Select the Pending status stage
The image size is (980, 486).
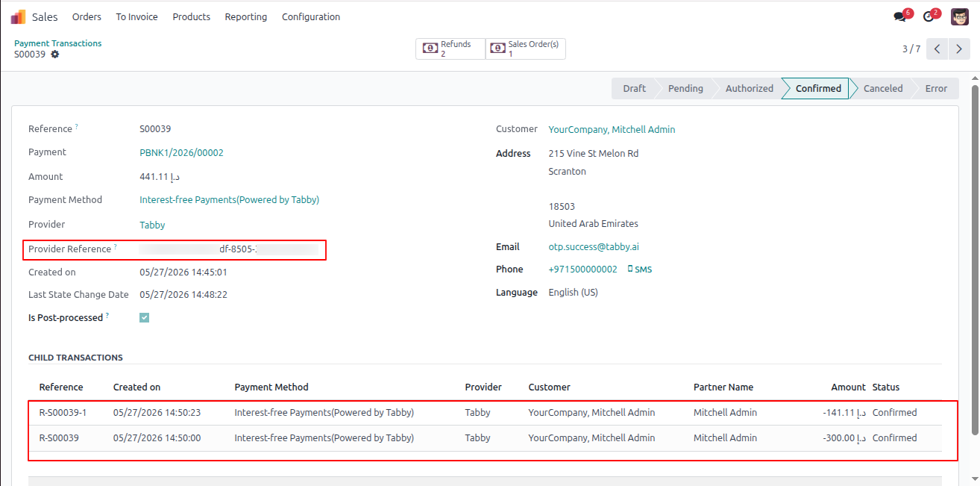tap(685, 88)
